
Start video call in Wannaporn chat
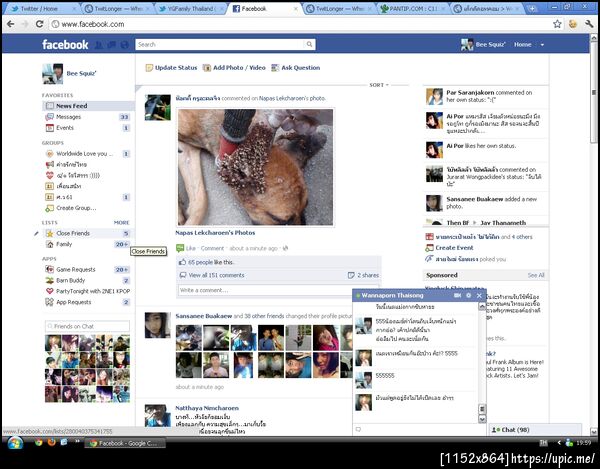(x=457, y=295)
